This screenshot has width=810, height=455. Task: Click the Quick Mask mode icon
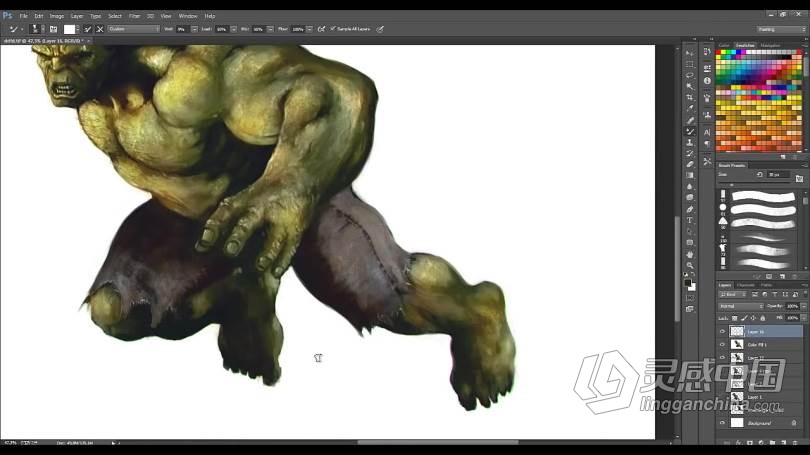(x=690, y=298)
